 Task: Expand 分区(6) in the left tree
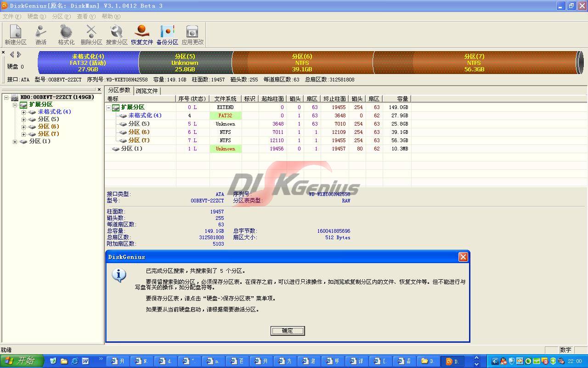(x=23, y=127)
